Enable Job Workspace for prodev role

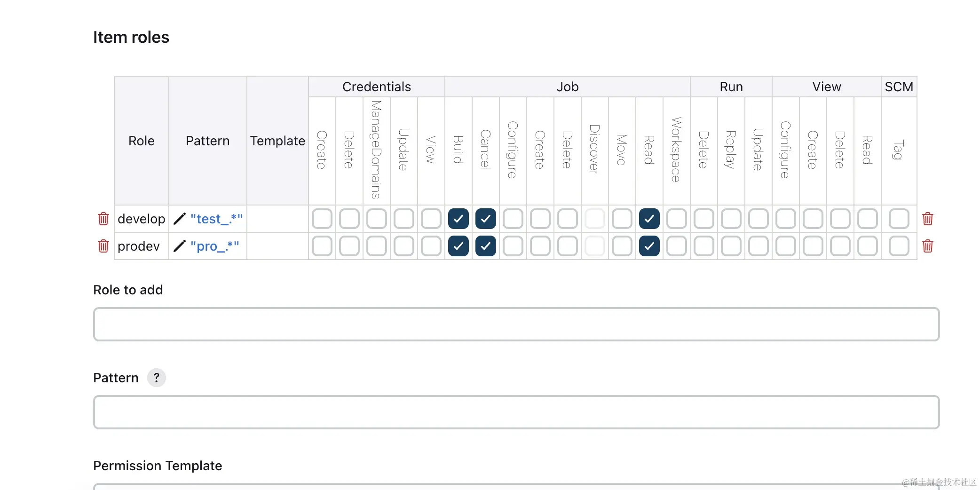676,246
